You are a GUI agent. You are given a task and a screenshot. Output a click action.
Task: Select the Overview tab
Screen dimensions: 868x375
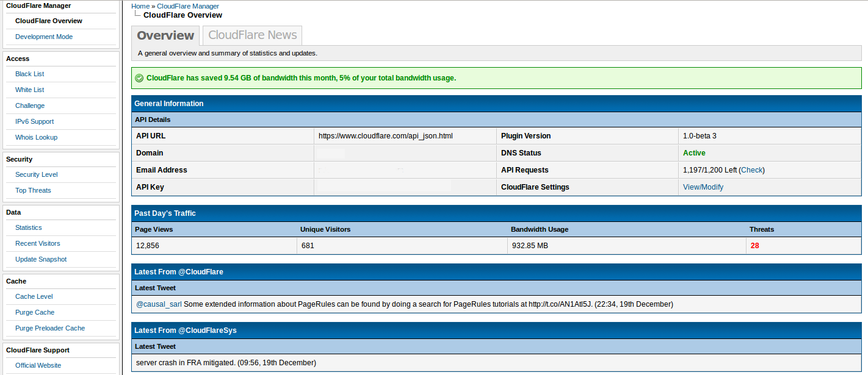coord(165,35)
